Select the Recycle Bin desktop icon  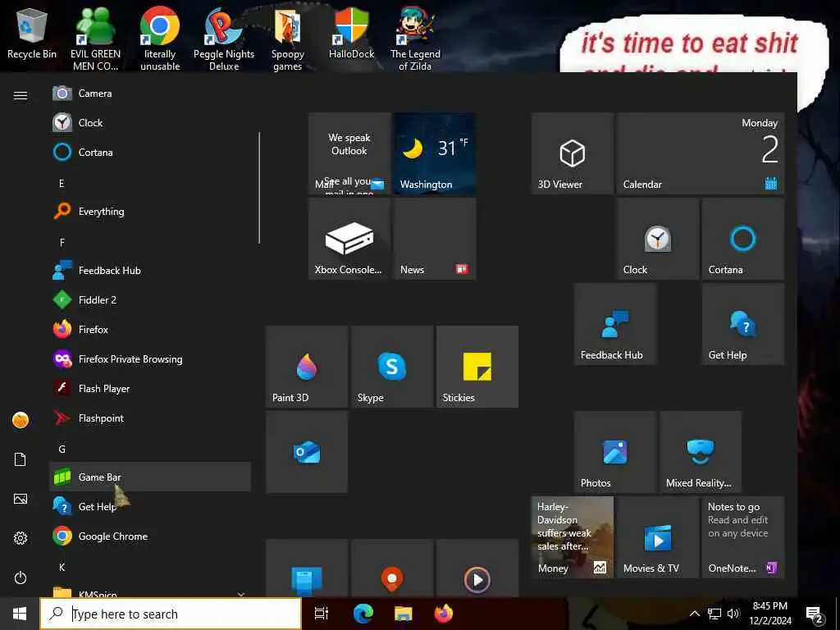point(32,34)
